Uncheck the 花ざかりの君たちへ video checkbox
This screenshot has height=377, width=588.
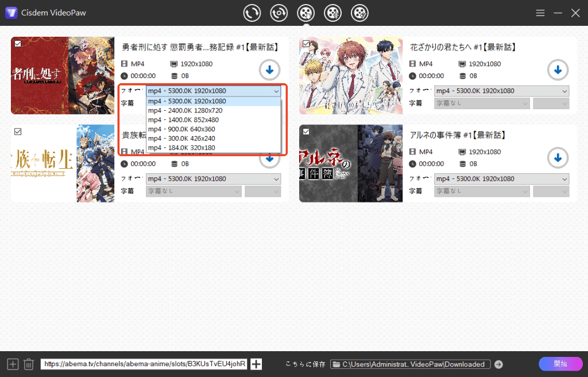pyautogui.click(x=306, y=44)
